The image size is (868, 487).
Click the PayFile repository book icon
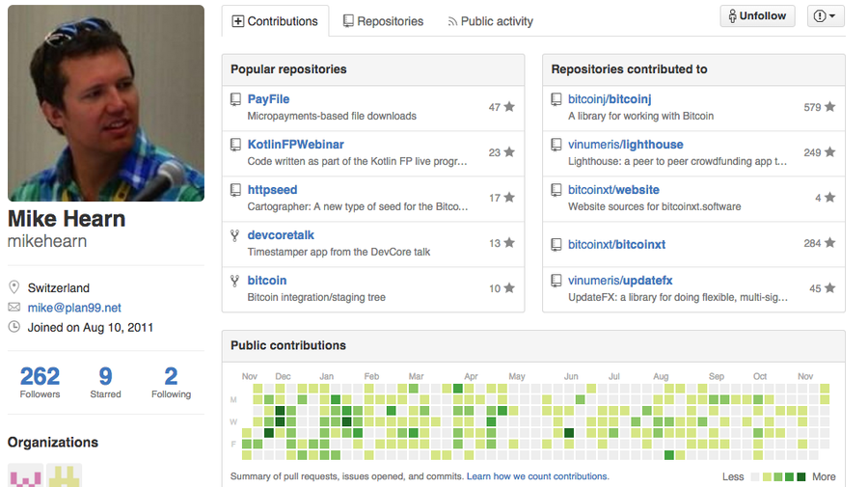(235, 99)
